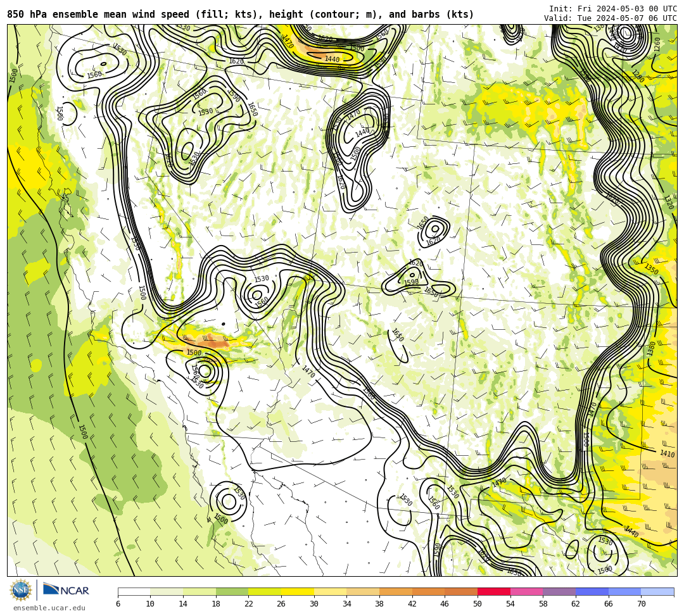Viewport: 684px width, 616px height.
Task: Click the 1290 contour label
Action: pos(638,77)
